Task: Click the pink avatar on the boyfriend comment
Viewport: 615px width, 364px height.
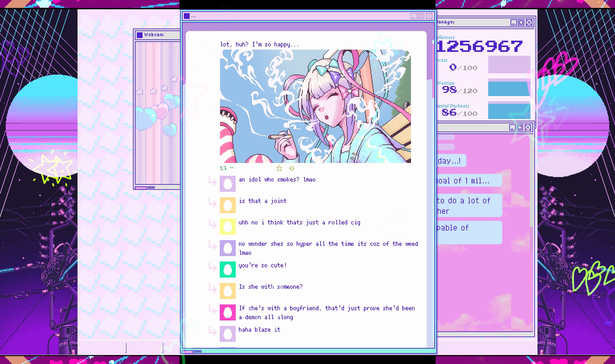Action: 228,312
